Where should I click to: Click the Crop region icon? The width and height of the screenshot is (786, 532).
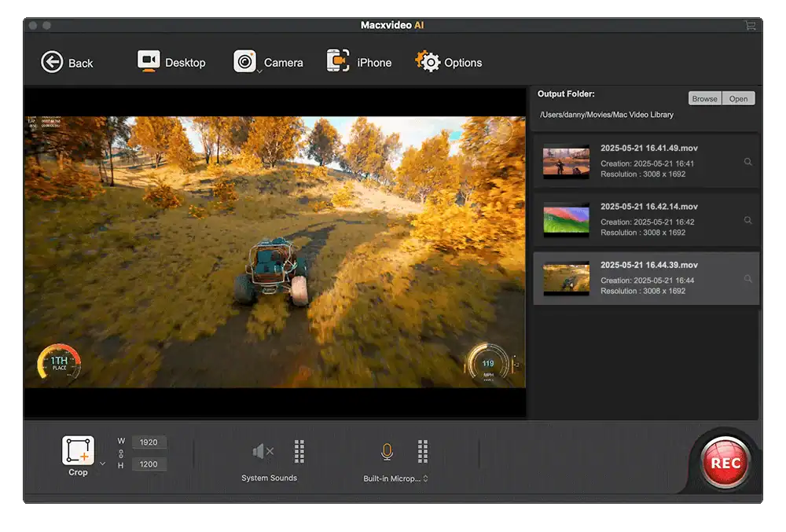coord(78,449)
